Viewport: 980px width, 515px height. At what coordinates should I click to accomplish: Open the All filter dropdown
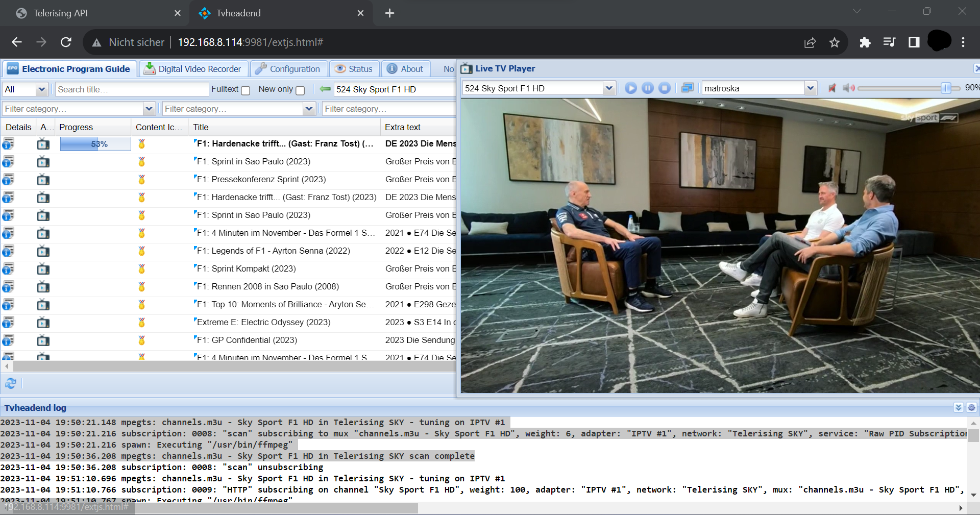coord(42,89)
